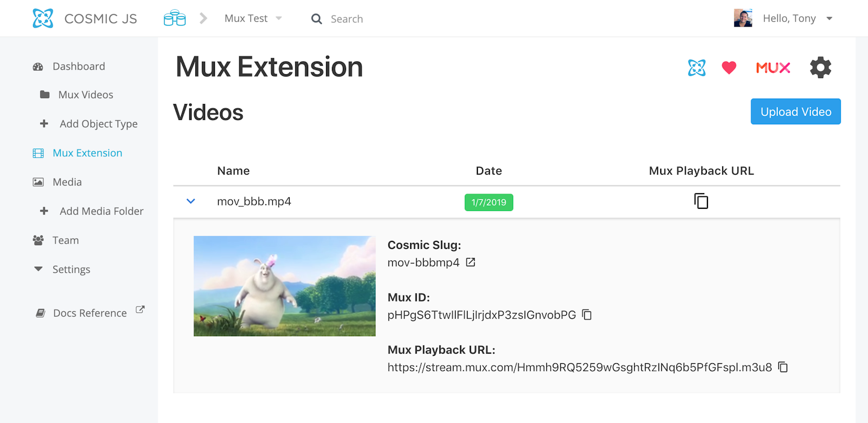868x423 pixels.
Task: Click external-link icon next to Docs Reference
Action: click(x=140, y=310)
